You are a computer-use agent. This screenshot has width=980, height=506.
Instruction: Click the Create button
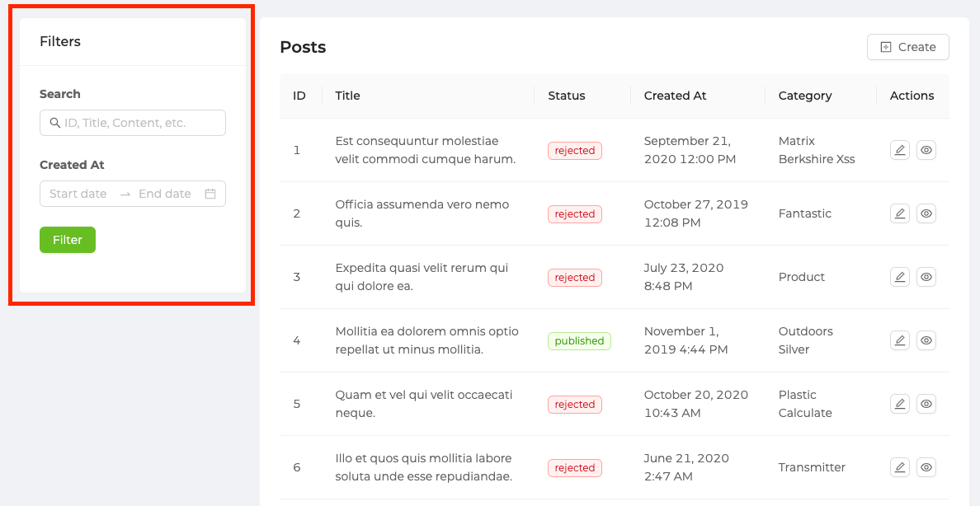(x=907, y=47)
